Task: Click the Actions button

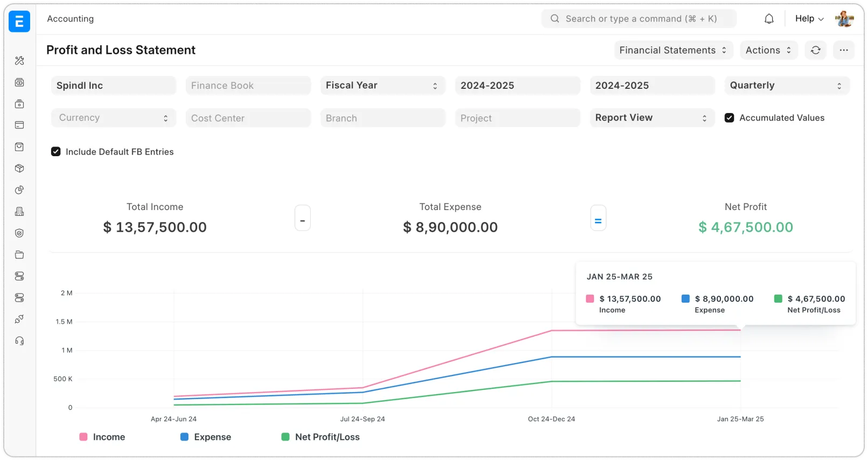Action: click(768, 50)
